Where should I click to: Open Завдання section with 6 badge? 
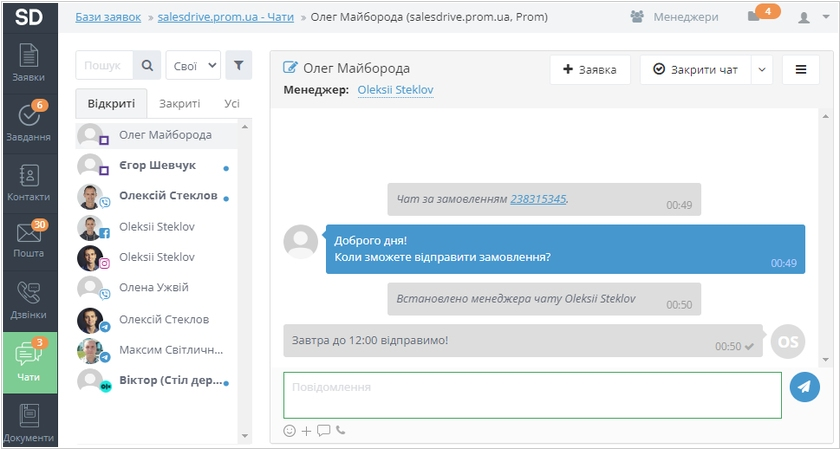coord(28,122)
